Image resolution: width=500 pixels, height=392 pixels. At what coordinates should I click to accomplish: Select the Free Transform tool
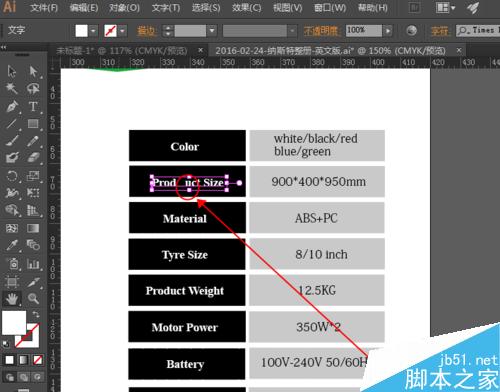point(33,192)
